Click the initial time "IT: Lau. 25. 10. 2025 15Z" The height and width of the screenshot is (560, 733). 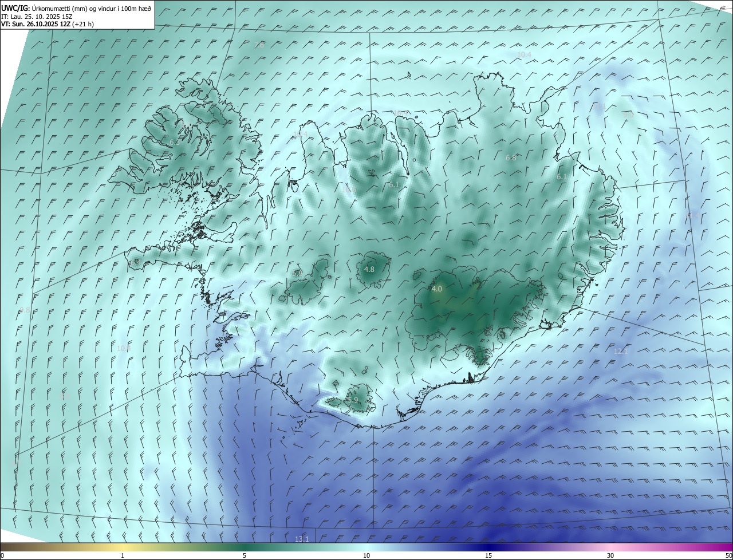click(37, 17)
